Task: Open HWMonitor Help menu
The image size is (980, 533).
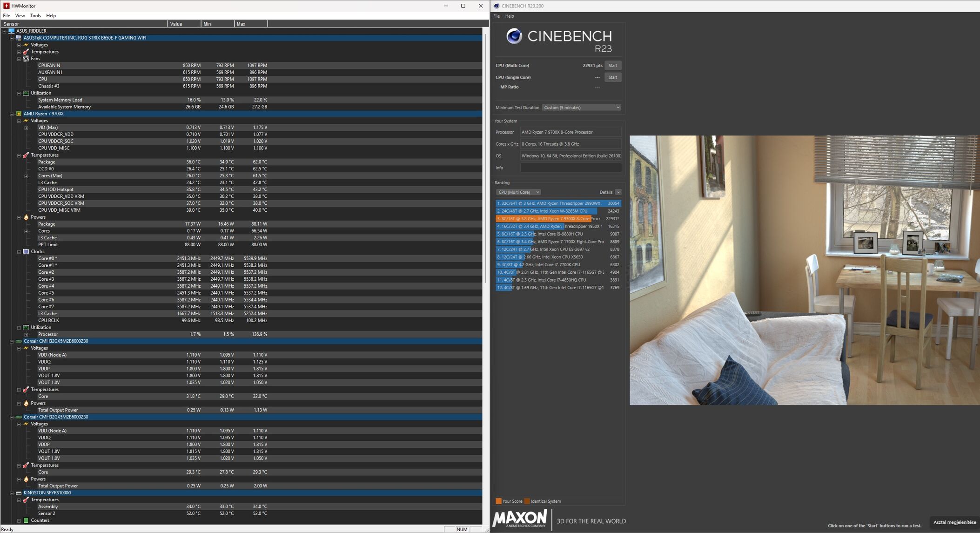Action: click(x=51, y=15)
